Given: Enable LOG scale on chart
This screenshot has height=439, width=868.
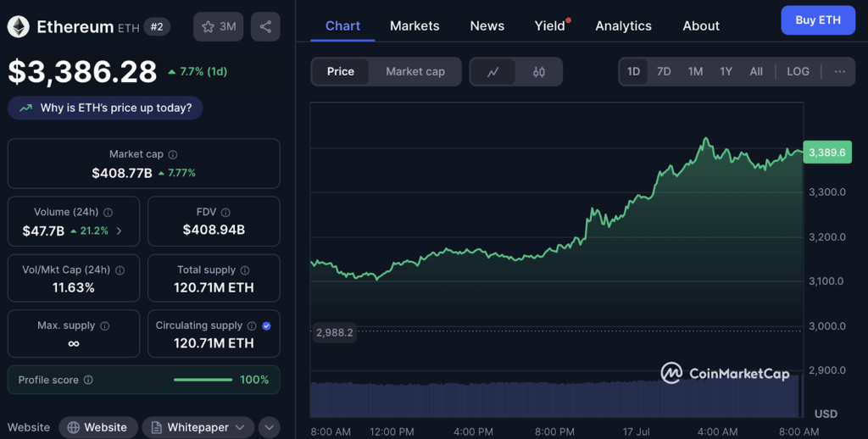Looking at the screenshot, I should pos(798,72).
